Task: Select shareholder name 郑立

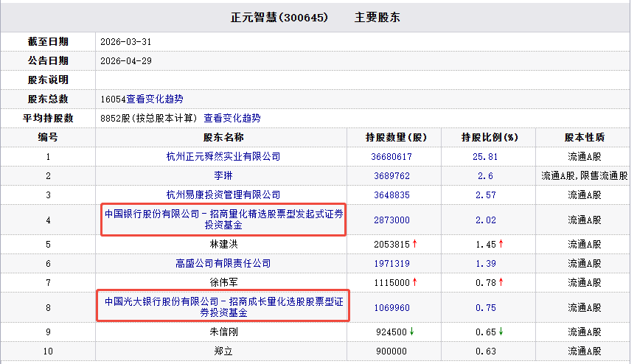Action: pos(223,351)
